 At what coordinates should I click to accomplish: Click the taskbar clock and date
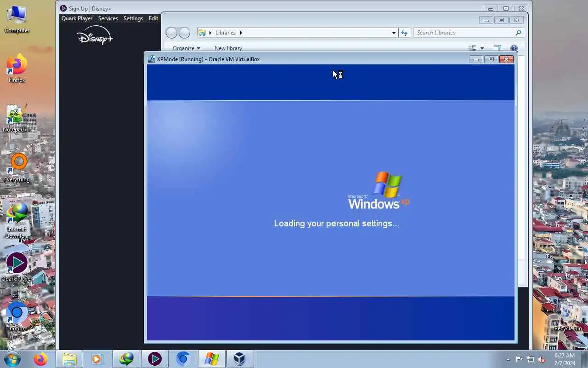[565, 359]
